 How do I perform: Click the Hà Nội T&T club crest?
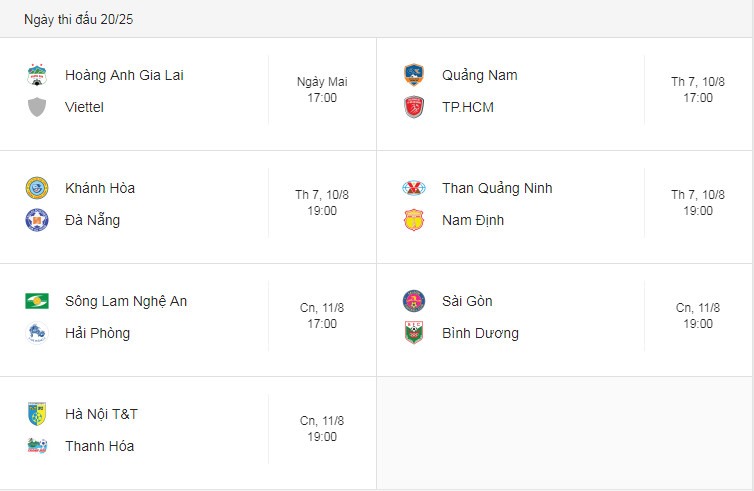pyautogui.click(x=37, y=414)
